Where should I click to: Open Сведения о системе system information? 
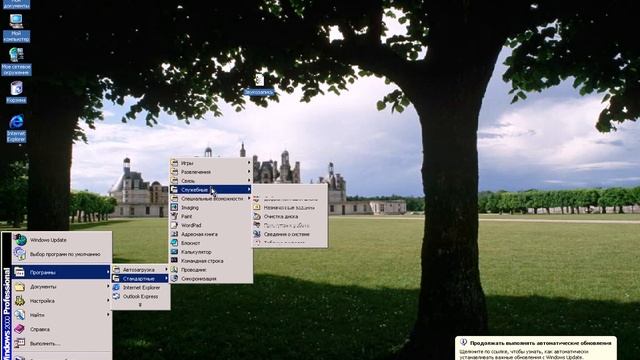tap(289, 234)
